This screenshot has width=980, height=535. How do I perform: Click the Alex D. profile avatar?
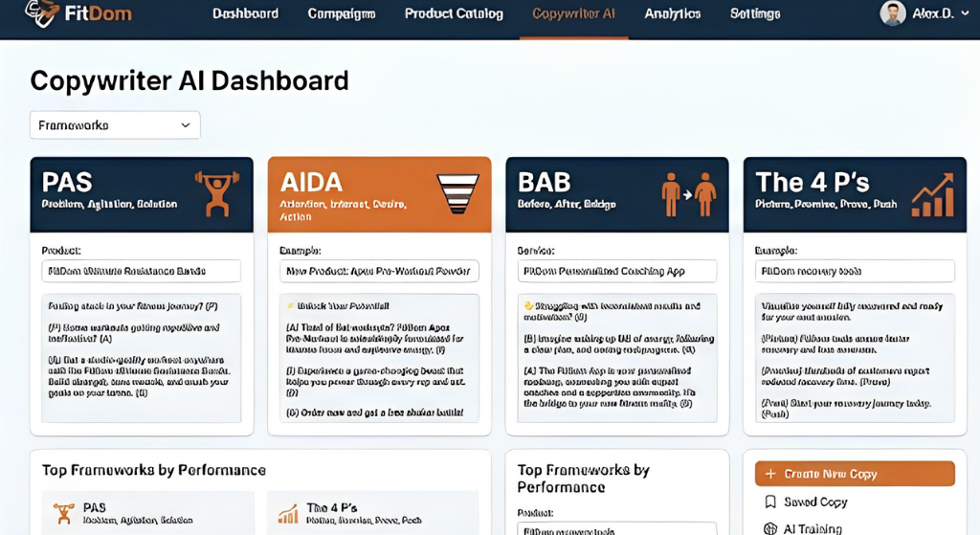893,13
